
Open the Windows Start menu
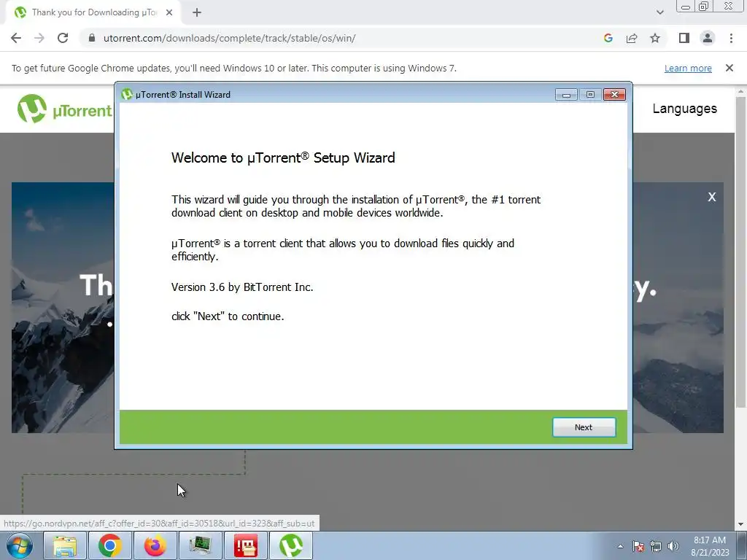[x=20, y=545]
